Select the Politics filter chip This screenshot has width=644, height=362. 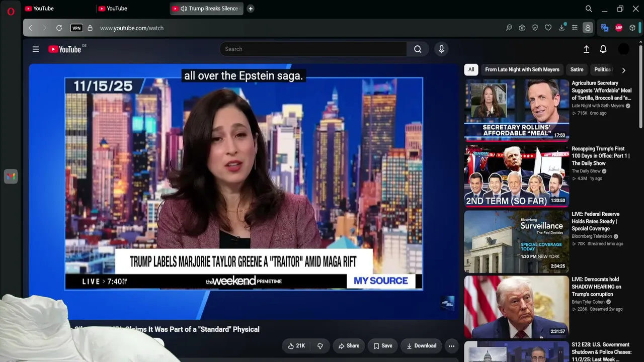click(x=602, y=70)
